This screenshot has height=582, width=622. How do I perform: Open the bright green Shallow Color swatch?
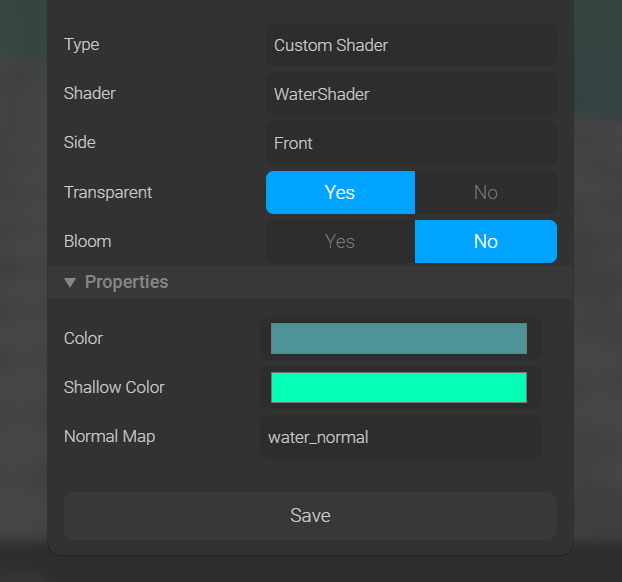[398, 388]
